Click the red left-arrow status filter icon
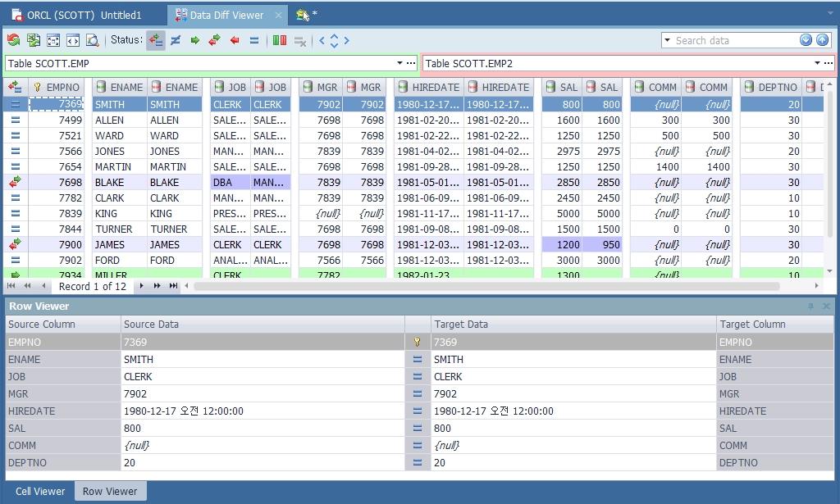 tap(235, 40)
